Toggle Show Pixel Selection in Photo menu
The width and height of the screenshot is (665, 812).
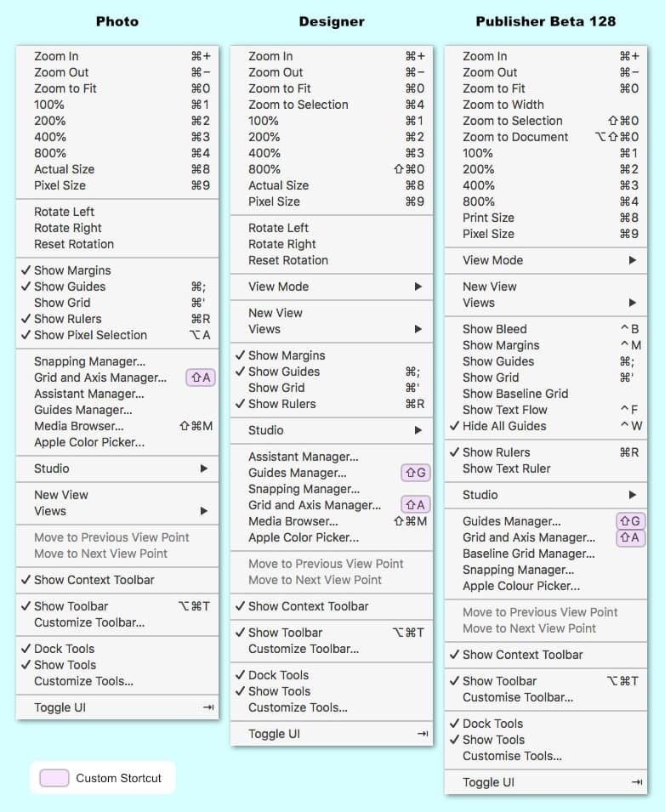tap(117, 335)
